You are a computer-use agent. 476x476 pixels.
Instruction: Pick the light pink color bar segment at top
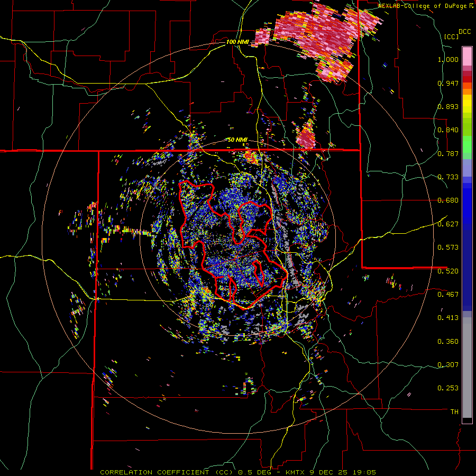point(467,56)
